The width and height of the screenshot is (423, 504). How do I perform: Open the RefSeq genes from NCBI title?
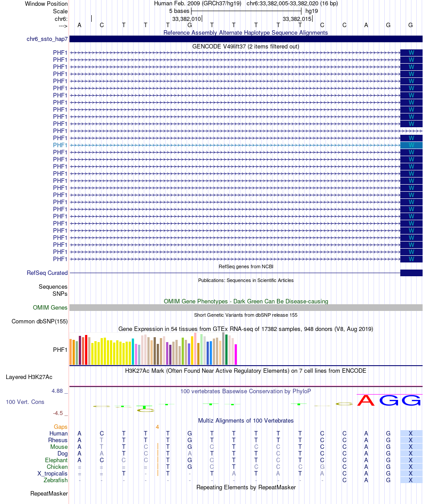point(246,266)
